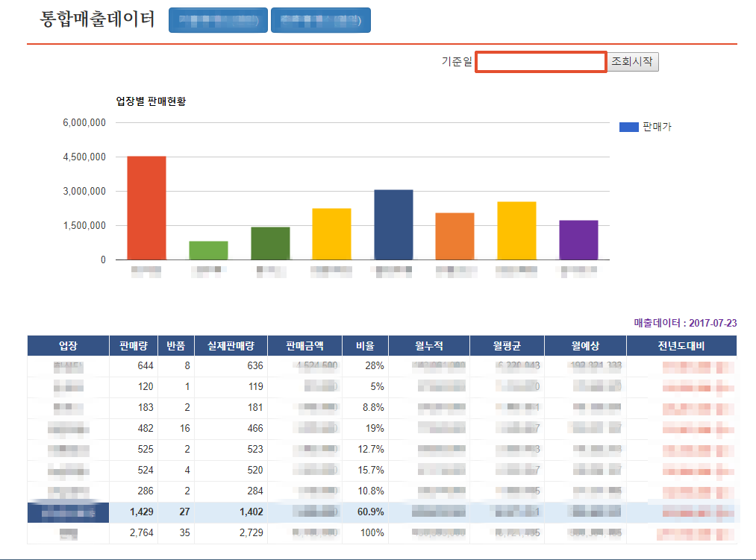Screen dimensions: 756x560
Task: Select the tallest red bar in chart
Action: (146, 208)
